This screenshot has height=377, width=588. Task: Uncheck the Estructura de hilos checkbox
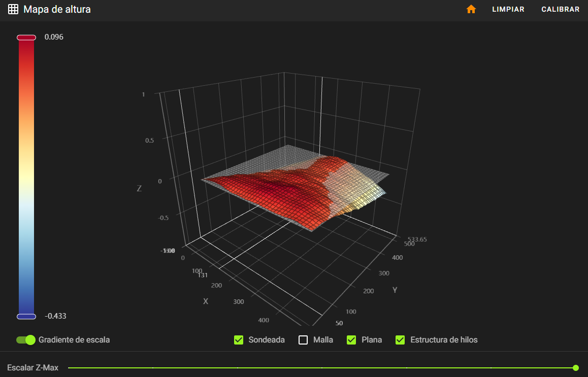pyautogui.click(x=400, y=340)
